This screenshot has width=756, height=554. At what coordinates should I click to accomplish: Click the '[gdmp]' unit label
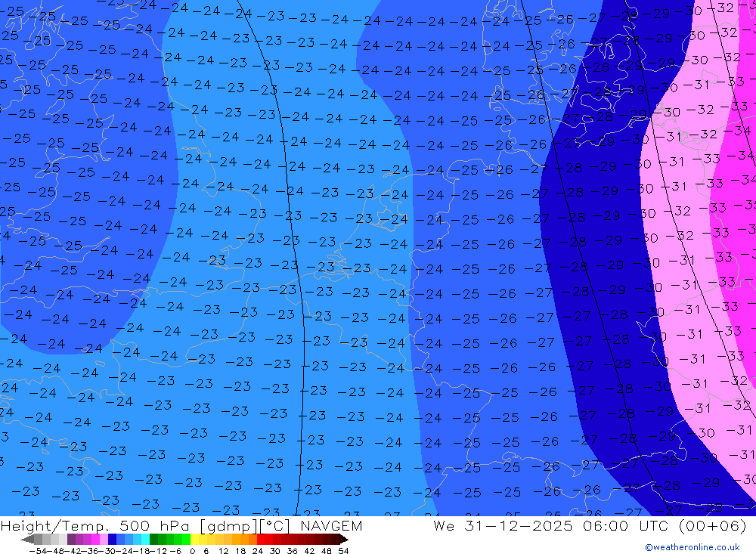point(228,526)
